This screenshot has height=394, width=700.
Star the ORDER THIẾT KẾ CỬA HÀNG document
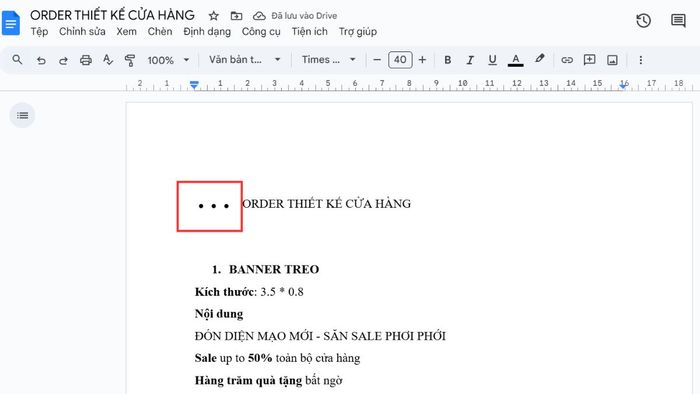coord(214,16)
